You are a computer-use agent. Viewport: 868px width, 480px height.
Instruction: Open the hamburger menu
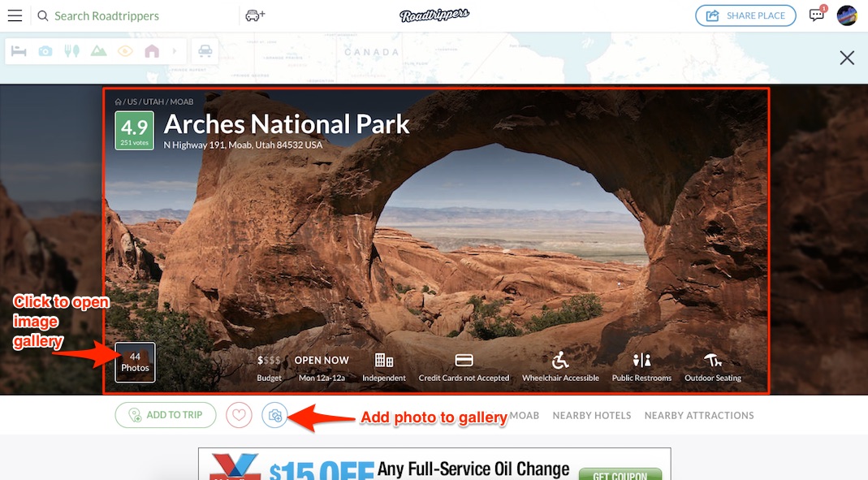[x=15, y=15]
